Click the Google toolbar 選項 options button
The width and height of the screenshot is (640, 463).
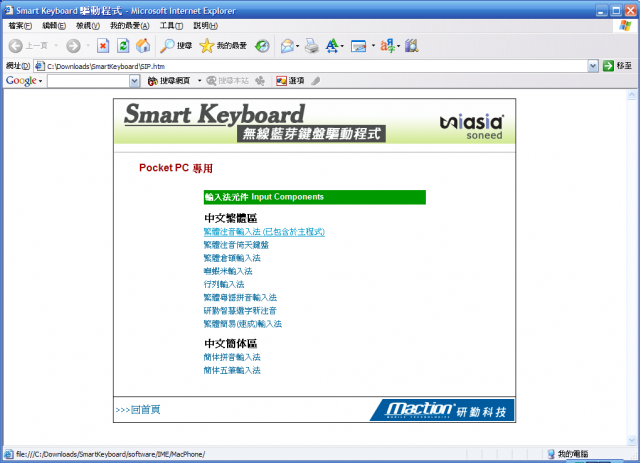coord(290,81)
